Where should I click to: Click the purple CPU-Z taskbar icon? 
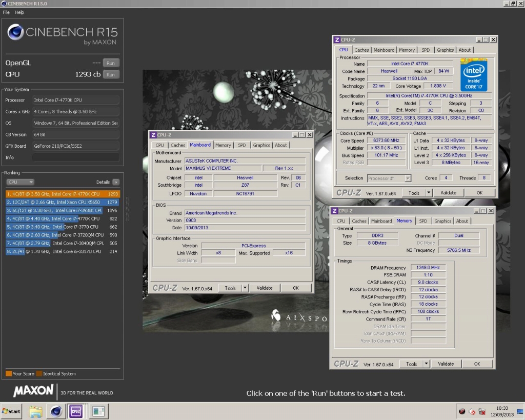coord(76,411)
